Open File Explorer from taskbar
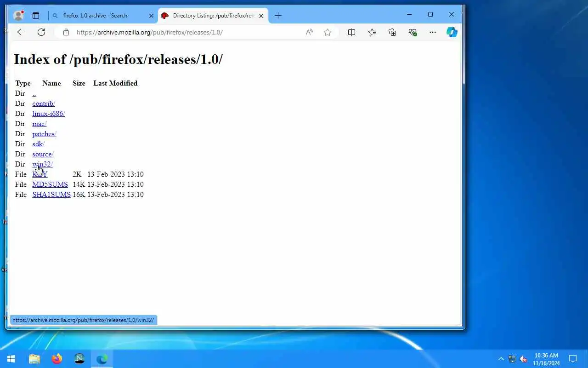This screenshot has height=368, width=588. 34,359
